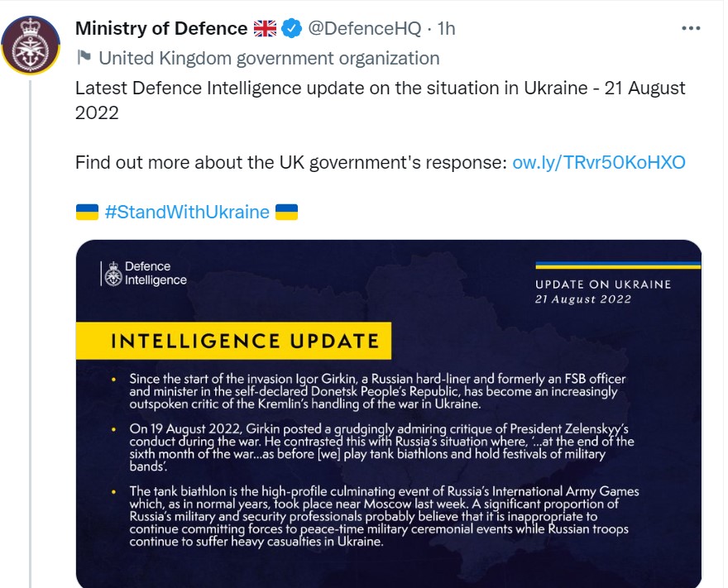Click the blue verified badge icon
This screenshot has width=728, height=588.
[x=291, y=28]
